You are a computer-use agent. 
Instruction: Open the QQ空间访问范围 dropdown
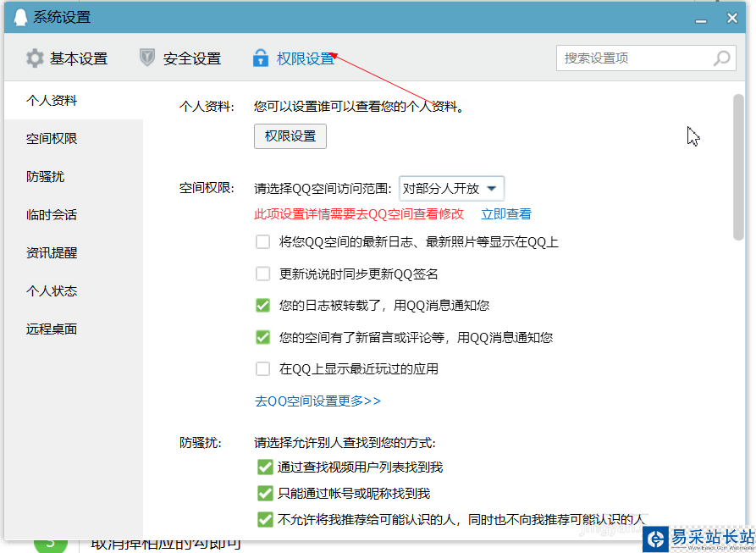pos(452,189)
